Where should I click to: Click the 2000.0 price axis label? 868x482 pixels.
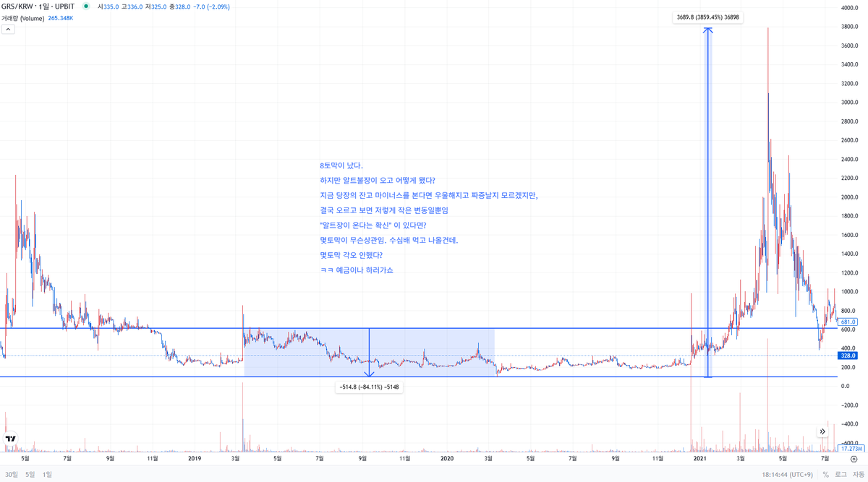tap(848, 197)
